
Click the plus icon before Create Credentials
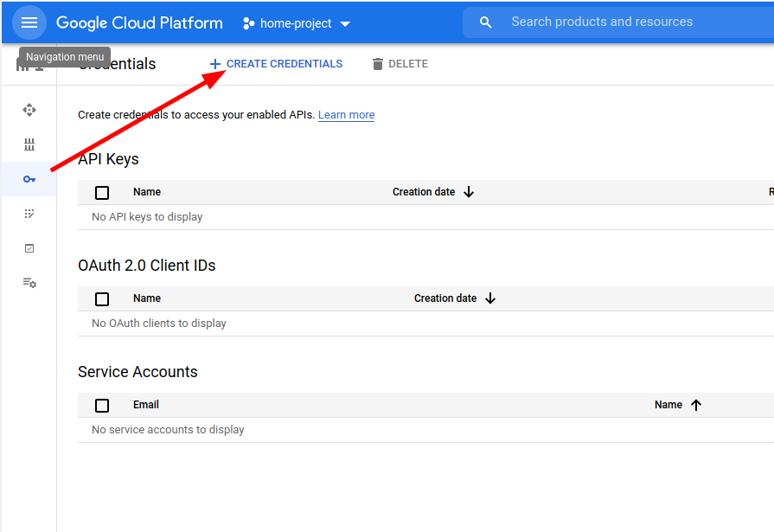[214, 64]
